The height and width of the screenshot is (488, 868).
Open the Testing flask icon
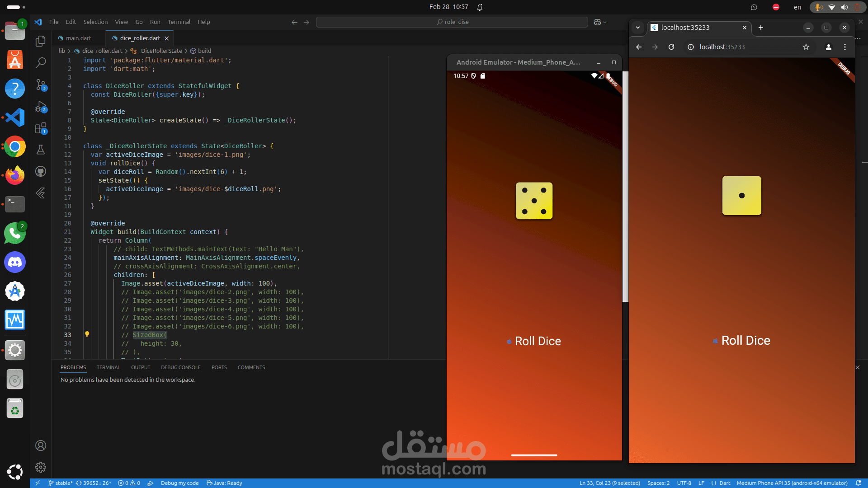point(41,150)
